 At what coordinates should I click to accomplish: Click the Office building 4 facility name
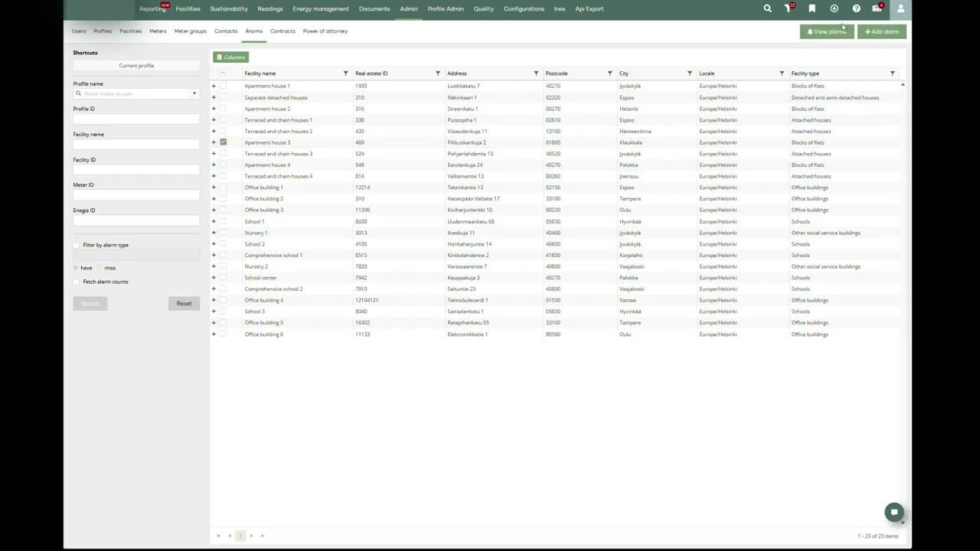263,300
